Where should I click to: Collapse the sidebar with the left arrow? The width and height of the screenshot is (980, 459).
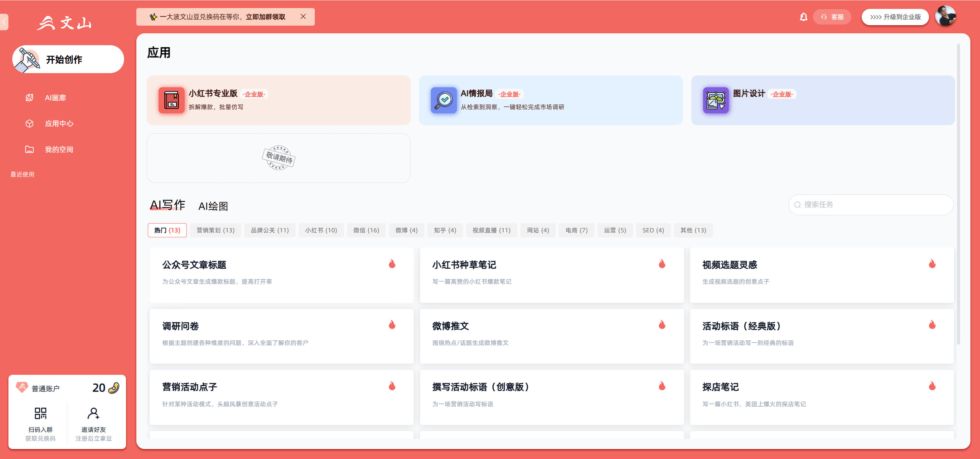(4, 22)
